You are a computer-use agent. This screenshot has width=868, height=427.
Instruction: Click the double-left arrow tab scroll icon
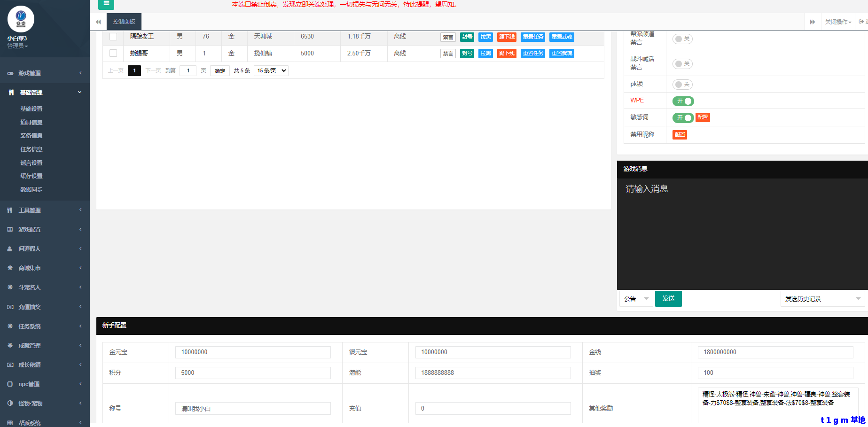[98, 22]
